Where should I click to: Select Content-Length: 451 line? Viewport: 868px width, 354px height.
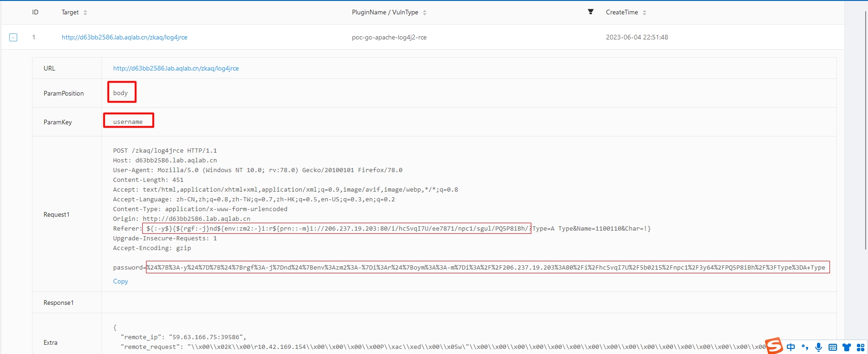point(148,180)
